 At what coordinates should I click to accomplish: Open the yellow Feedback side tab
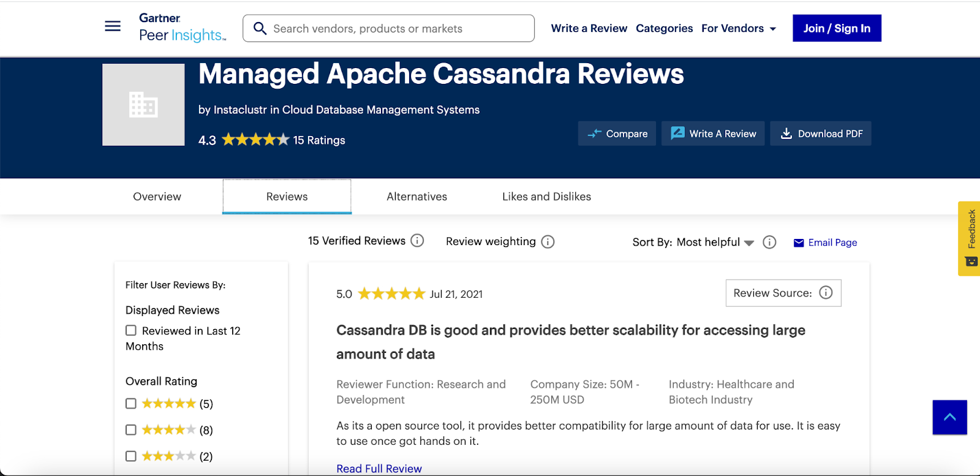click(x=969, y=238)
